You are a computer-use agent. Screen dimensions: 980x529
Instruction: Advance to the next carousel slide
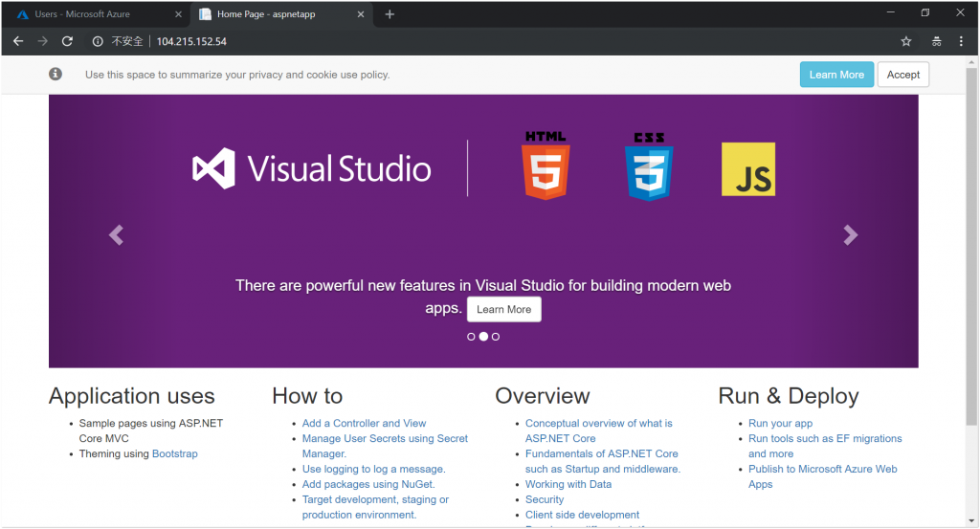point(850,234)
